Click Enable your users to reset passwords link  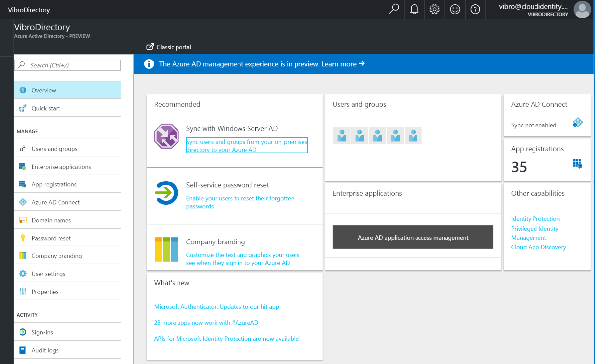click(x=240, y=202)
